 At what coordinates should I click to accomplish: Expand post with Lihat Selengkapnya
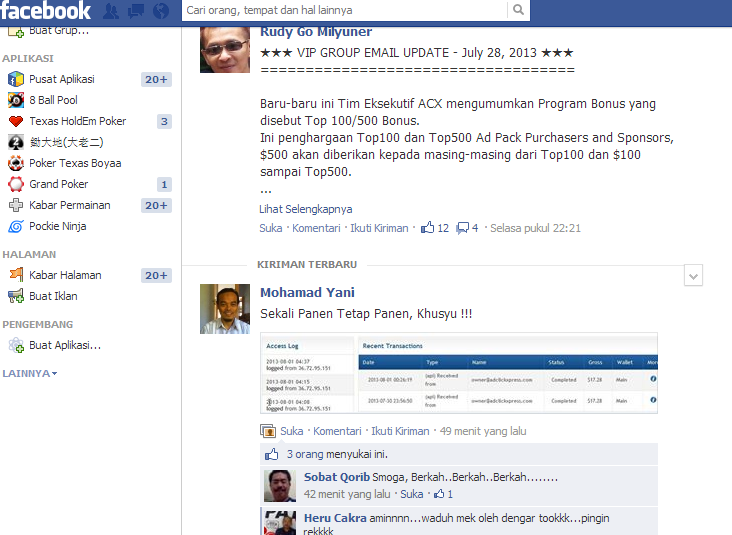pyautogui.click(x=306, y=209)
